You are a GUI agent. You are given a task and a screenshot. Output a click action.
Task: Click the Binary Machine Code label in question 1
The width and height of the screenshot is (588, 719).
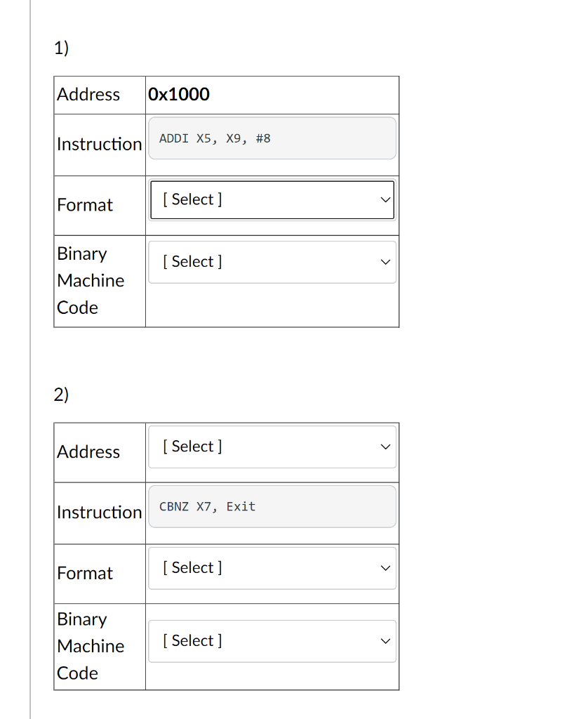coord(91,281)
